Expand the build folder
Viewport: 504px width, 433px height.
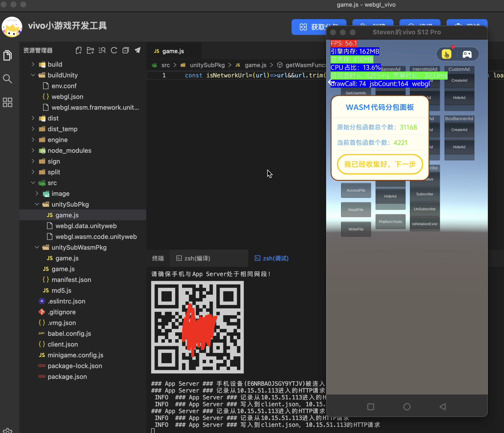pyautogui.click(x=33, y=64)
